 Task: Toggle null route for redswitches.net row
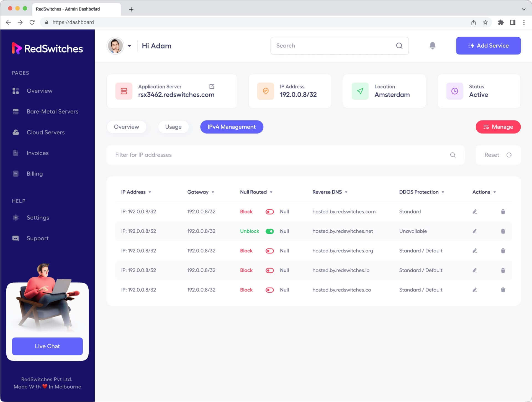tap(269, 231)
